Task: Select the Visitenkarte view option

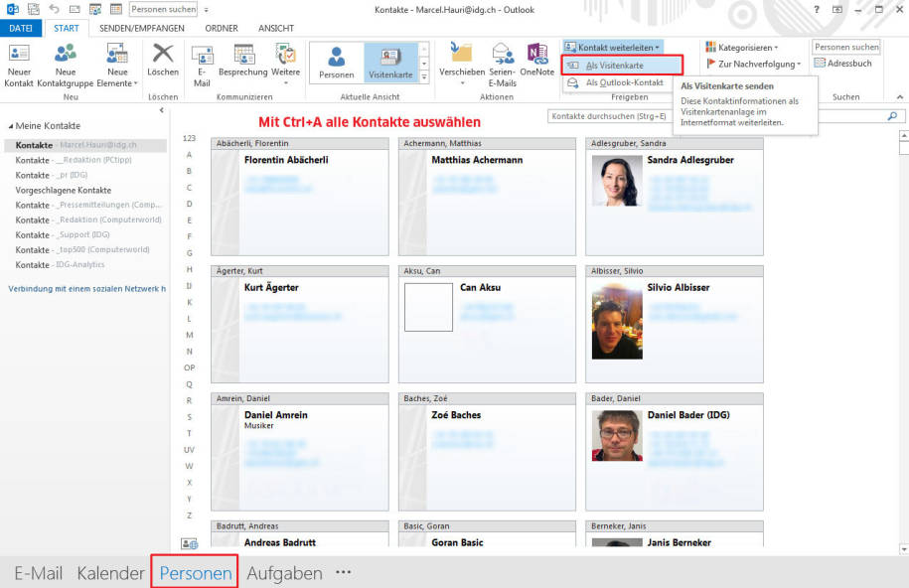Action: pyautogui.click(x=389, y=63)
